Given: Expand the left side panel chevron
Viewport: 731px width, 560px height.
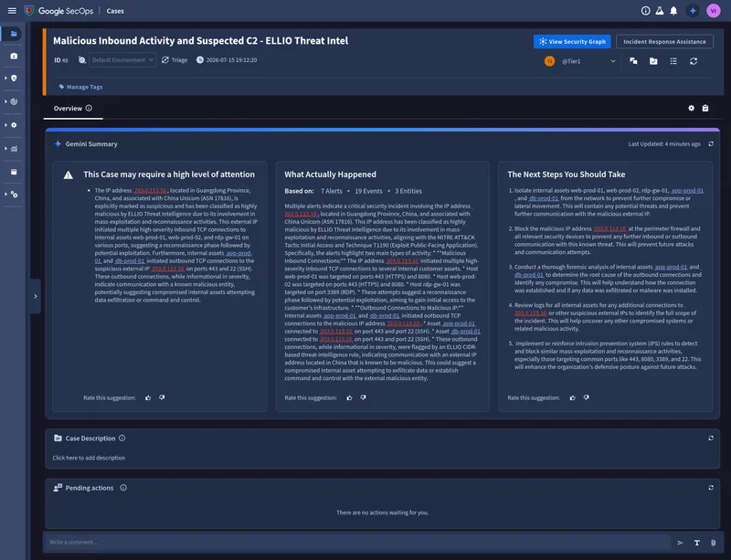Looking at the screenshot, I should pos(36,296).
